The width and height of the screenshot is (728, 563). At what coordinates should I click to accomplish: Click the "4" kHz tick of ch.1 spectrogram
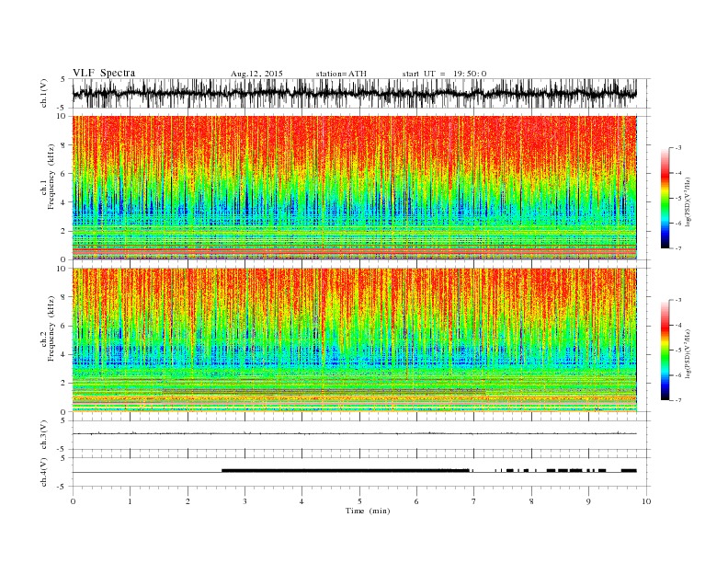(64, 202)
